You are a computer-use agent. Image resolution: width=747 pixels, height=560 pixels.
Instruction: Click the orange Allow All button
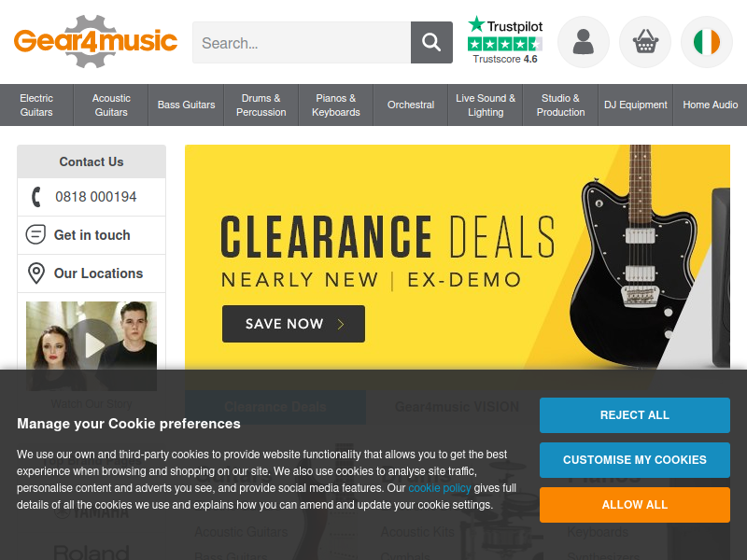coord(635,505)
